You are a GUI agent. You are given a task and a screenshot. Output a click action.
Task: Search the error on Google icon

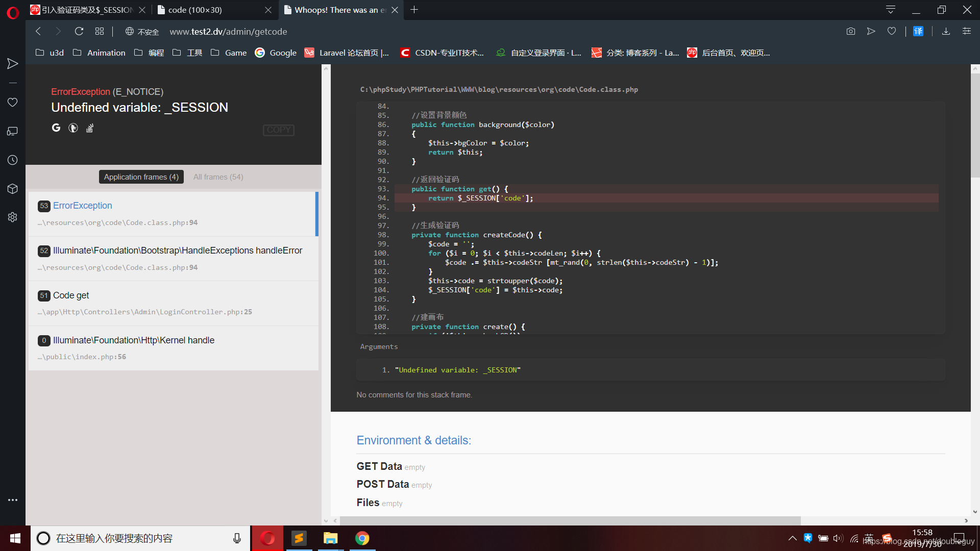click(56, 128)
